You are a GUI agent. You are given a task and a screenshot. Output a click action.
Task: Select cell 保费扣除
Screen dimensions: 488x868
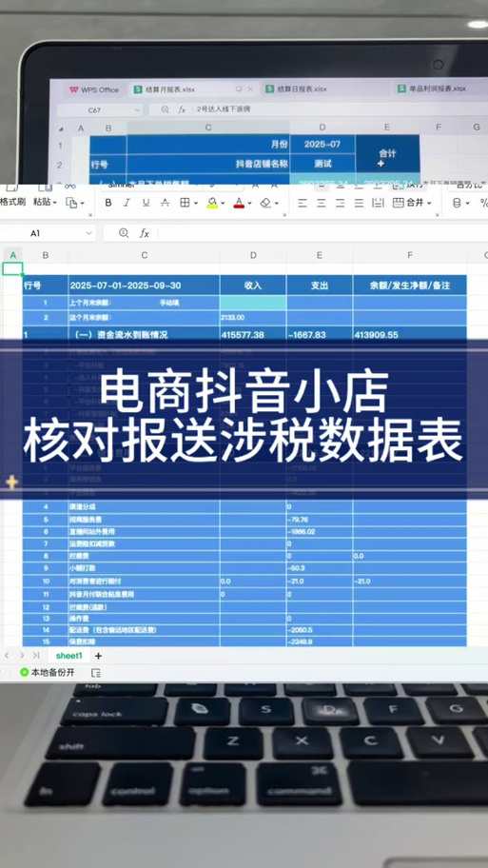pyautogui.click(x=144, y=641)
